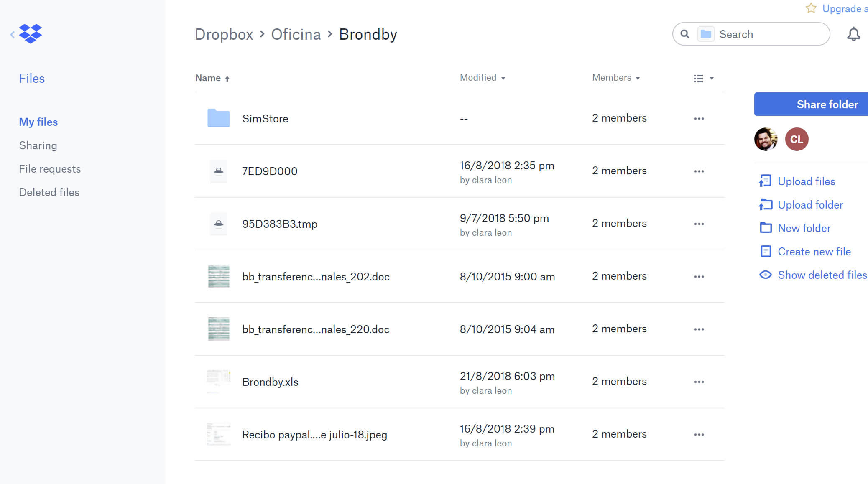Navigate to Oficina breadcrumb
The image size is (868, 484).
point(296,34)
